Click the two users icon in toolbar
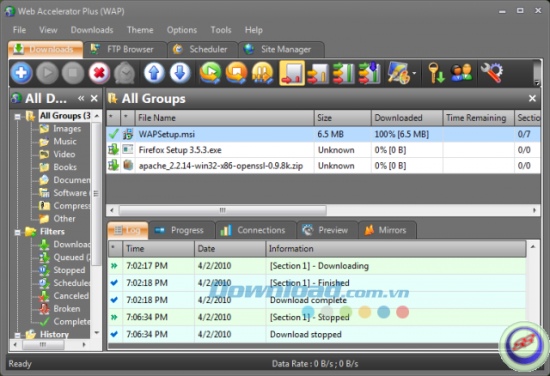550x376 pixels. pos(462,73)
